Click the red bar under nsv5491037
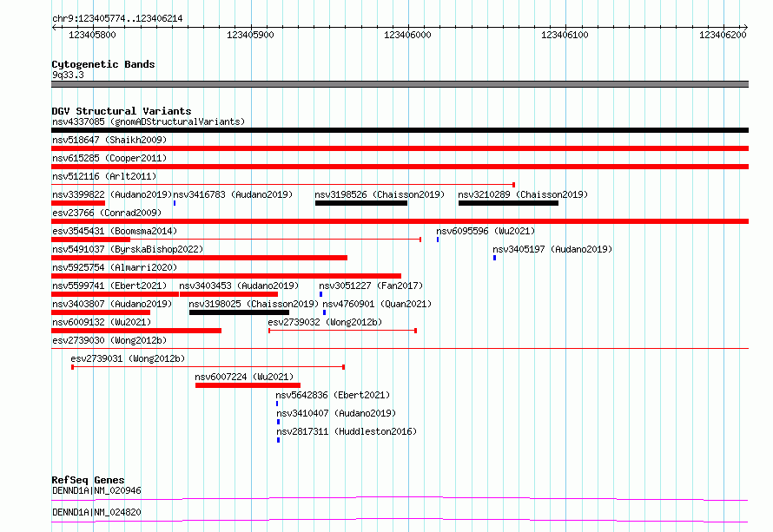Screen dimensions: 773x532 pos(199,258)
